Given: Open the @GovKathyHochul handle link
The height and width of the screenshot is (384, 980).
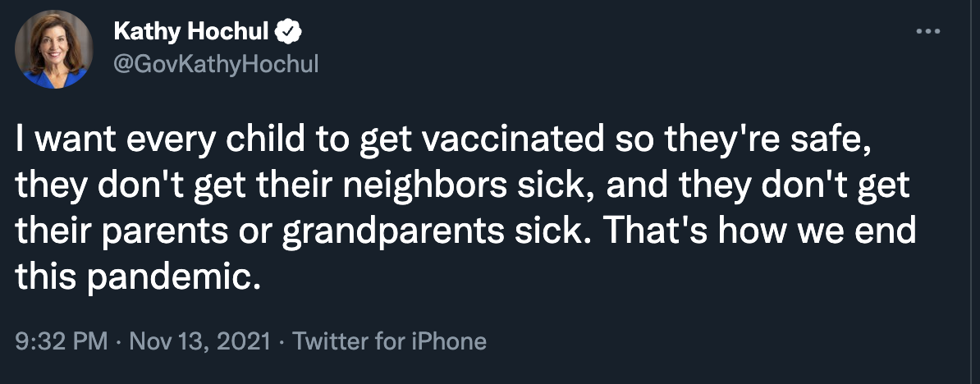Looking at the screenshot, I should [x=215, y=63].
